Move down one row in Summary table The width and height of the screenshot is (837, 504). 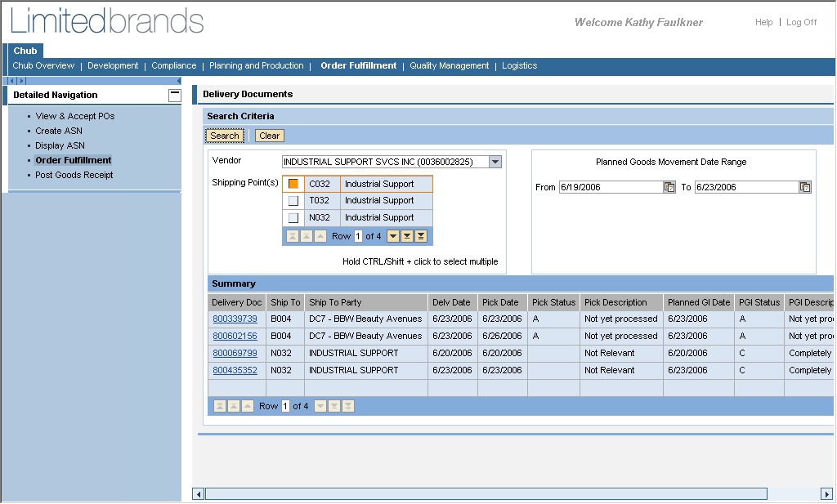point(320,407)
